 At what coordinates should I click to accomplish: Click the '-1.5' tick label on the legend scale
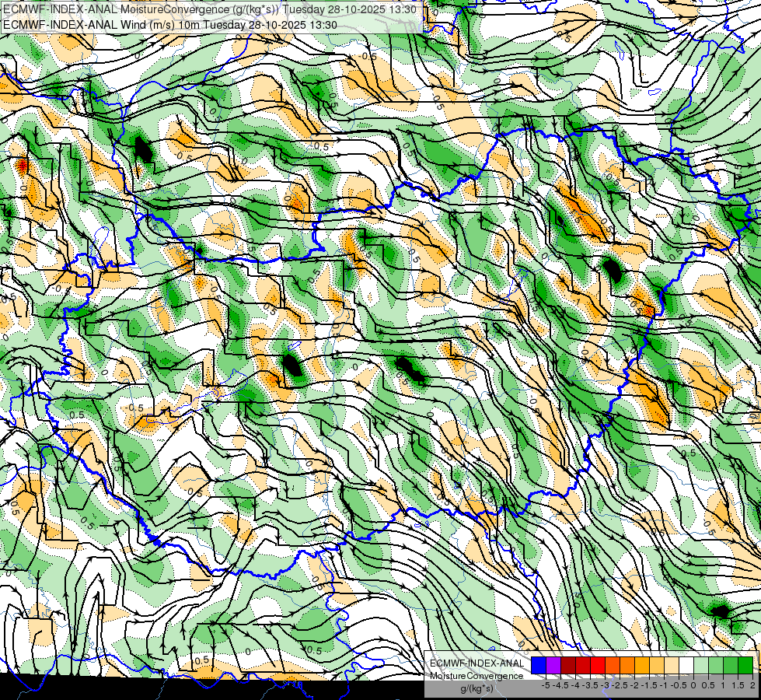coord(649,685)
